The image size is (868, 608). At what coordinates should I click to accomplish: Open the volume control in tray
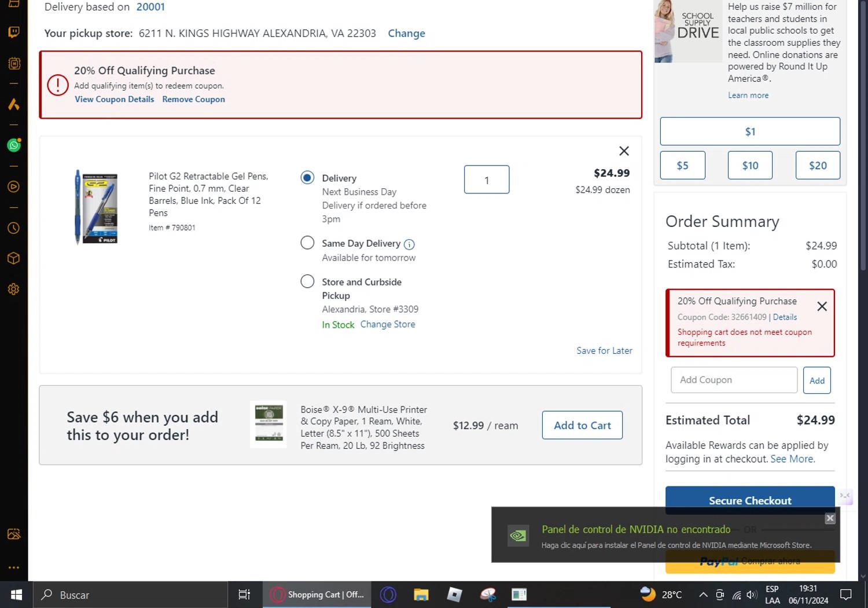[752, 595]
